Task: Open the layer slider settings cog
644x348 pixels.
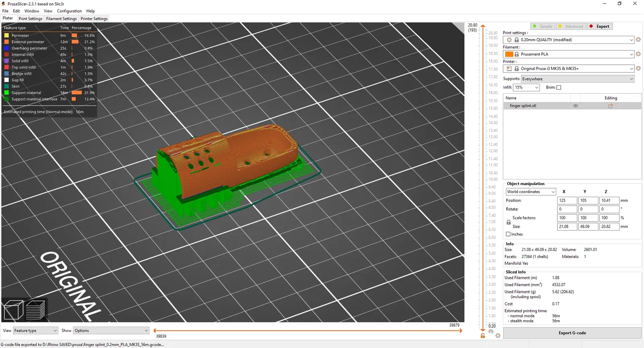Action: (498, 336)
